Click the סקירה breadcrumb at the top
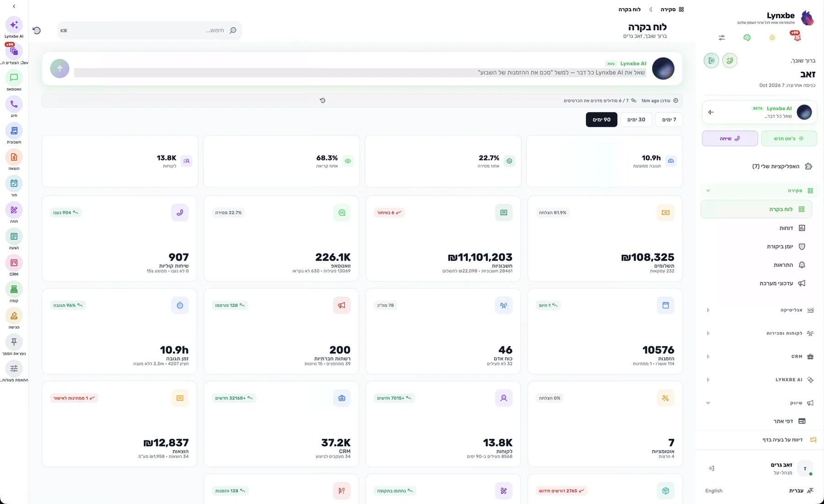Viewport: 824px width, 504px height. [672, 9]
